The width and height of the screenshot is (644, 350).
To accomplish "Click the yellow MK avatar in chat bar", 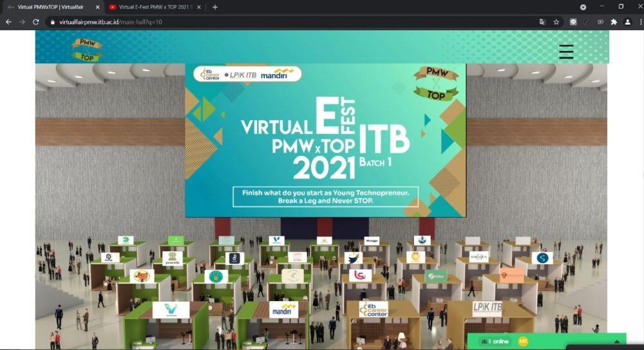I will [523, 342].
